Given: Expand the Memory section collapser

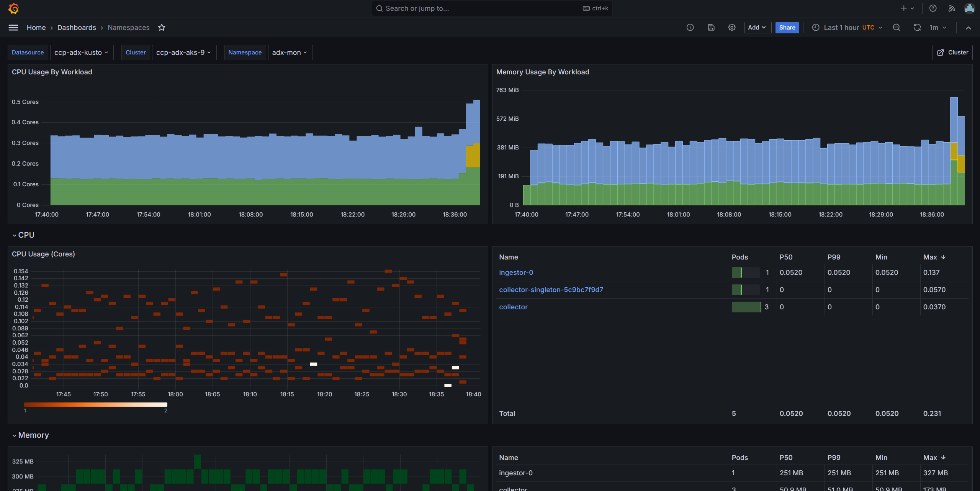Looking at the screenshot, I should (13, 435).
